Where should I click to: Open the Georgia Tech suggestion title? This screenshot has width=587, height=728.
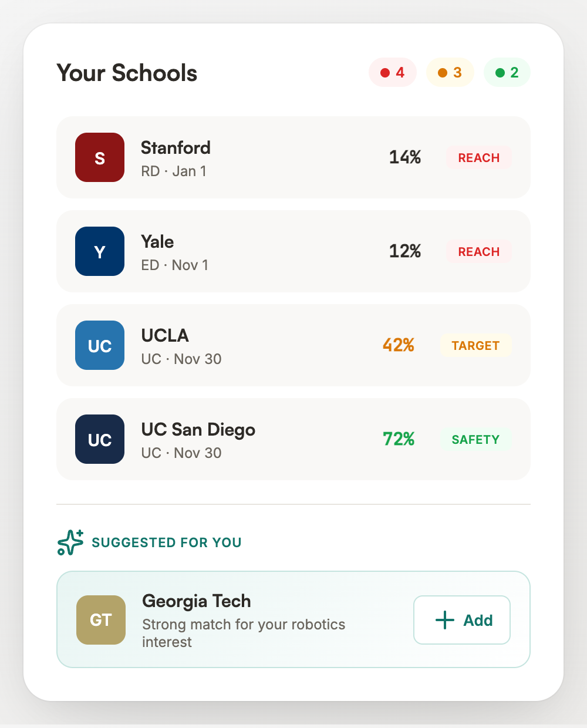(x=197, y=601)
